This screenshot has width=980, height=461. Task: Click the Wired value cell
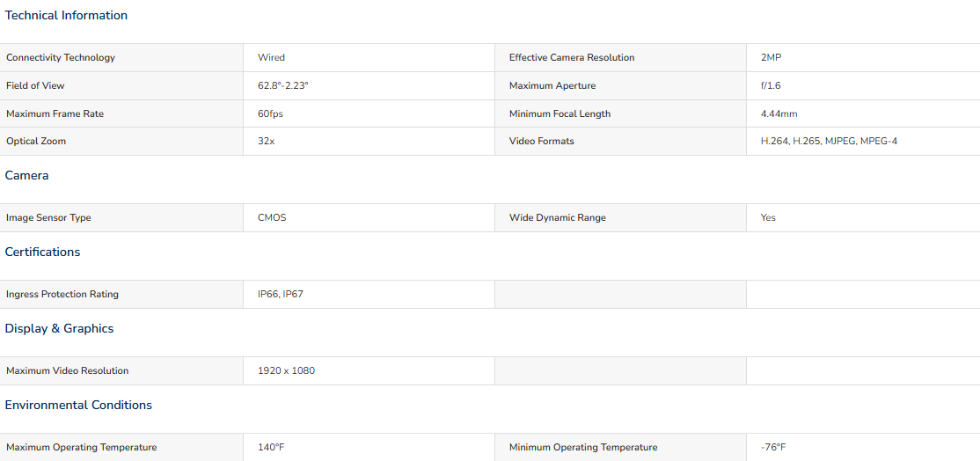click(x=369, y=57)
